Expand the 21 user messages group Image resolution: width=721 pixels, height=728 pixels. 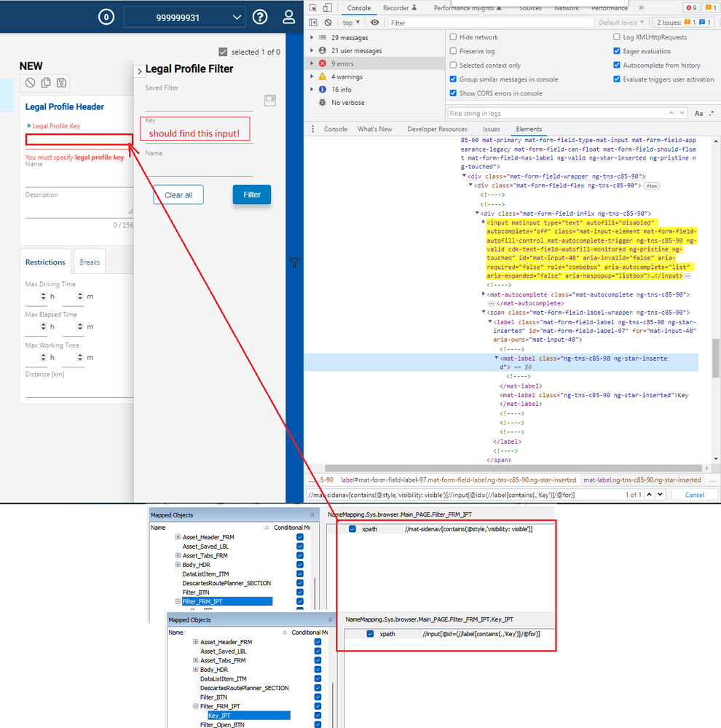pyautogui.click(x=312, y=50)
